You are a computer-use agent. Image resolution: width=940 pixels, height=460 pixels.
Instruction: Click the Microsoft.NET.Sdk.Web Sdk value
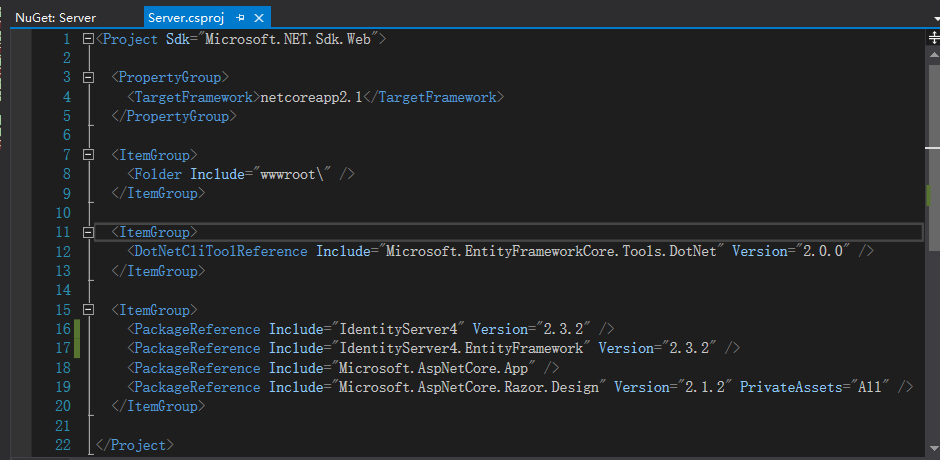[290, 39]
